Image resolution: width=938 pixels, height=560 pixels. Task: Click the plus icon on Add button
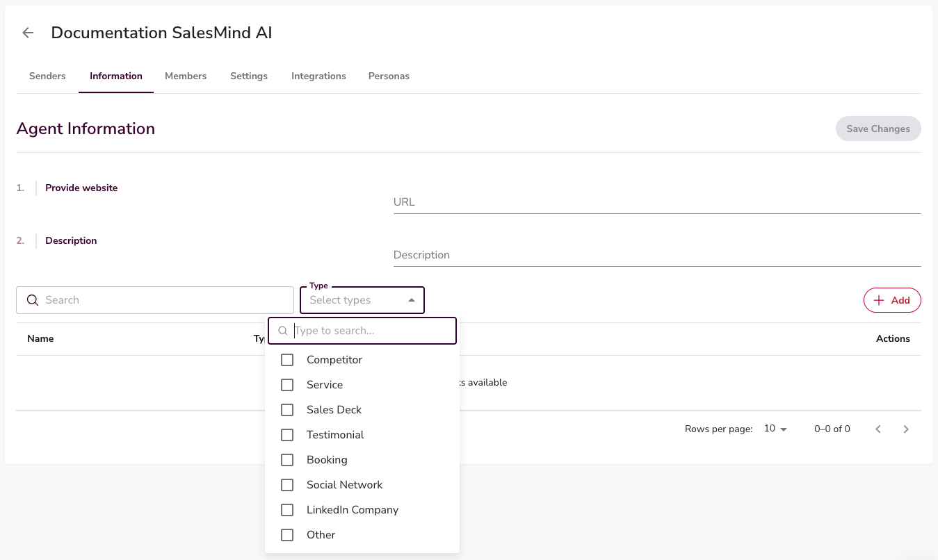pyautogui.click(x=879, y=300)
